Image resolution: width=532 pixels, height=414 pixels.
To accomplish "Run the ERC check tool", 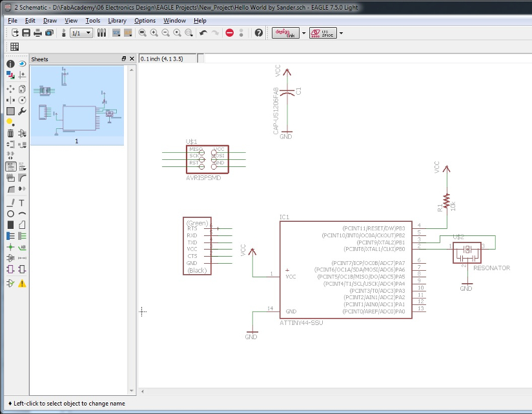I will point(10,283).
